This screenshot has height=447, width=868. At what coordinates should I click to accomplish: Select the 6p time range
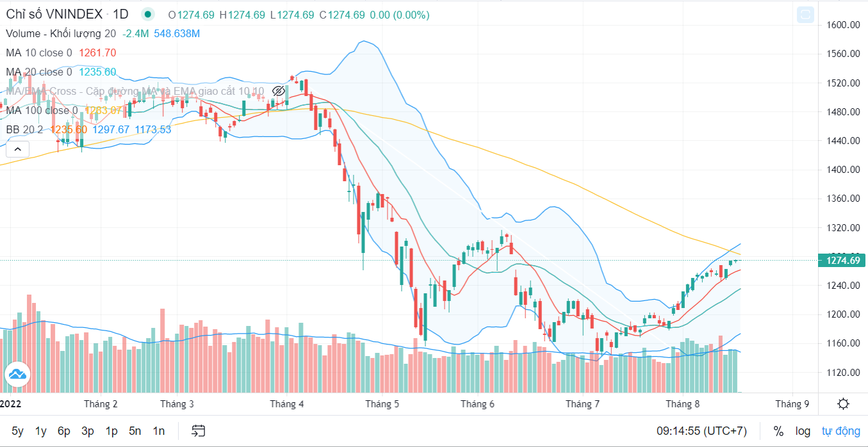(64, 431)
